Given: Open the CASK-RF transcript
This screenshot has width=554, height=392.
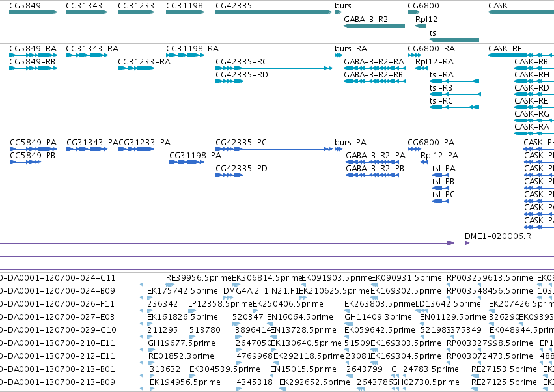Looking at the screenshot, I should click(505, 48).
